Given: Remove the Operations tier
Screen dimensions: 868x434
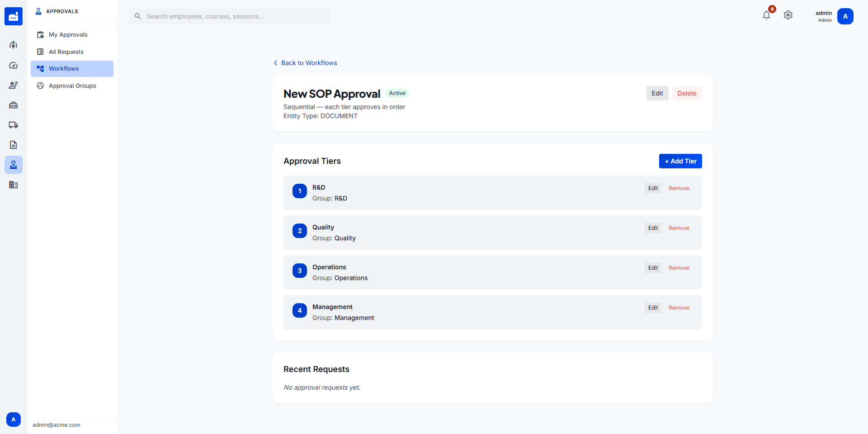Looking at the screenshot, I should pos(679,268).
